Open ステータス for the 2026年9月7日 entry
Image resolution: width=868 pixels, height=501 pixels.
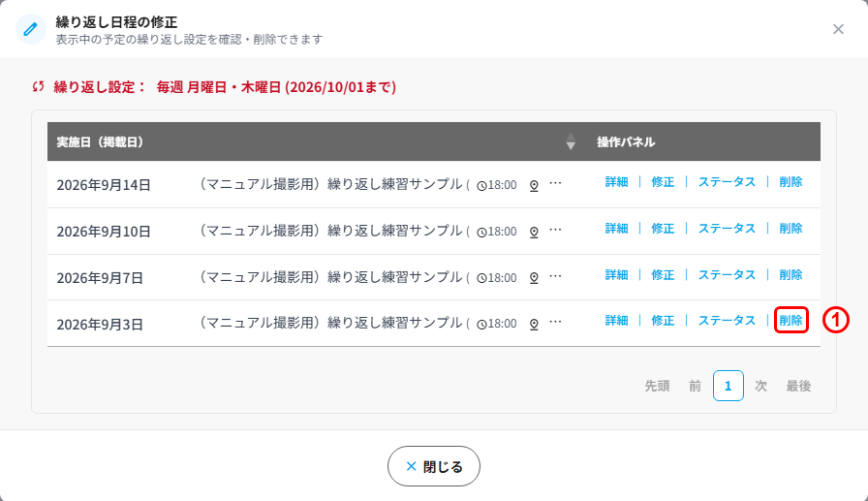coord(727,275)
